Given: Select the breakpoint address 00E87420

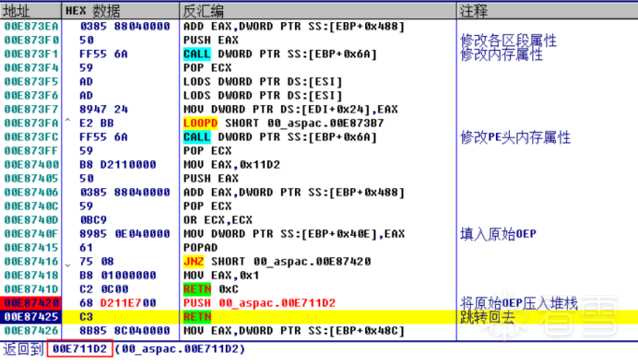Looking at the screenshot, I should (31, 303).
